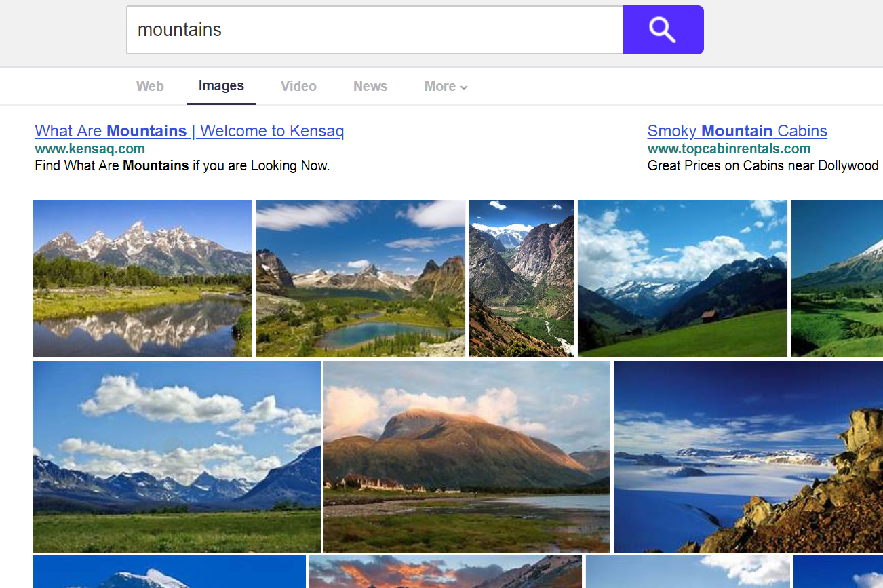Open the Video results tab
This screenshot has width=883, height=588.
(x=298, y=86)
